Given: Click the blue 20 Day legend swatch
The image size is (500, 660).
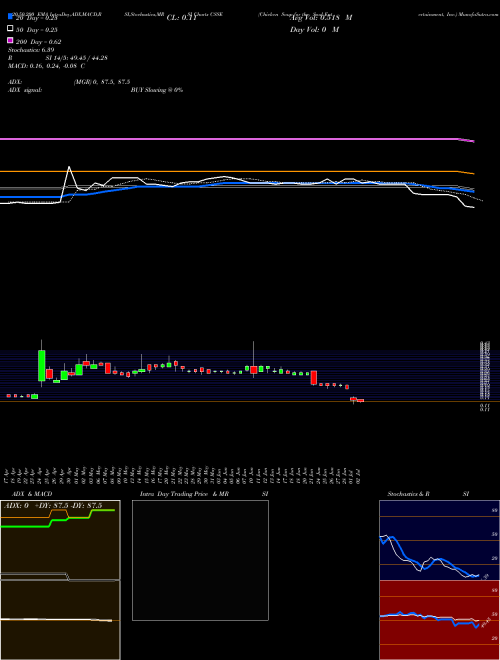Looking at the screenshot, I should pos(10,17).
